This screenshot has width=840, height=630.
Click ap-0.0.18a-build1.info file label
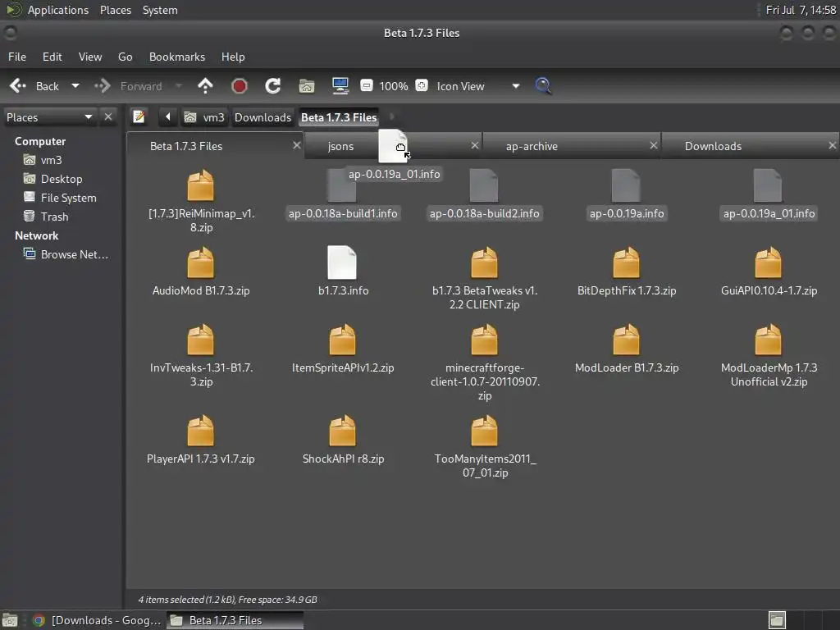(x=343, y=213)
